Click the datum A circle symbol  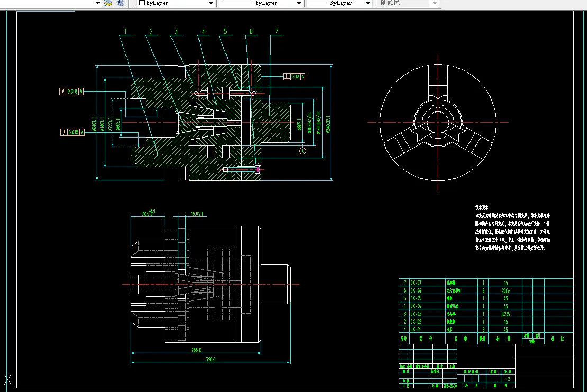click(x=303, y=151)
